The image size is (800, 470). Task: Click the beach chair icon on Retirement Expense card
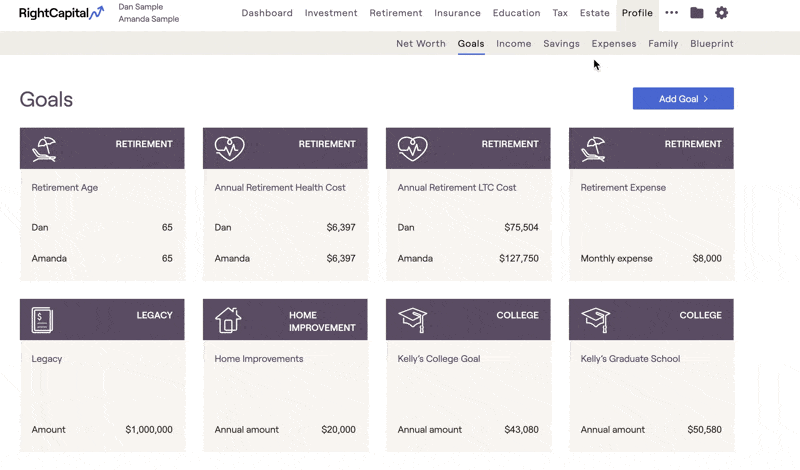594,149
